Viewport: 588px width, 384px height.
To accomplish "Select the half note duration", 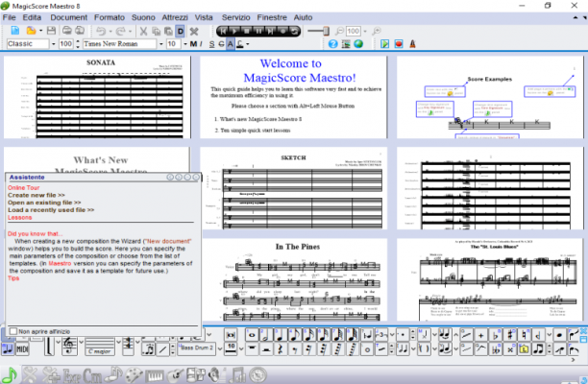I will coord(266,334).
